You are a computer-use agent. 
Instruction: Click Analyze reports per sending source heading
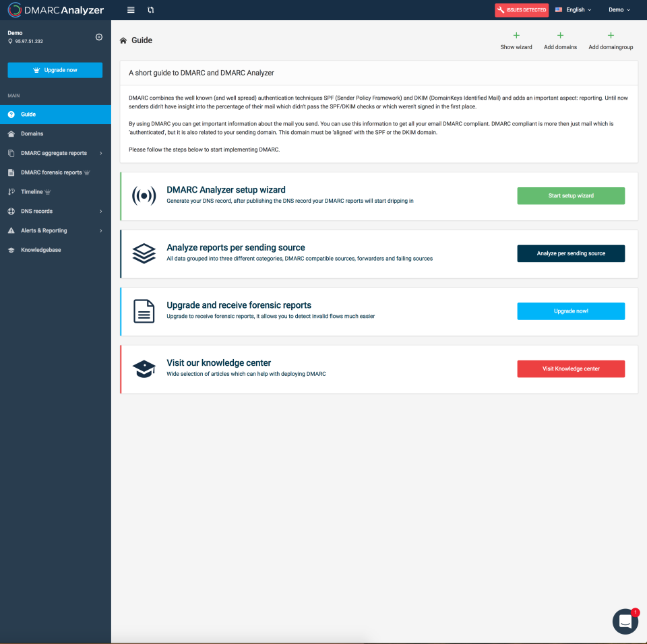(x=236, y=247)
